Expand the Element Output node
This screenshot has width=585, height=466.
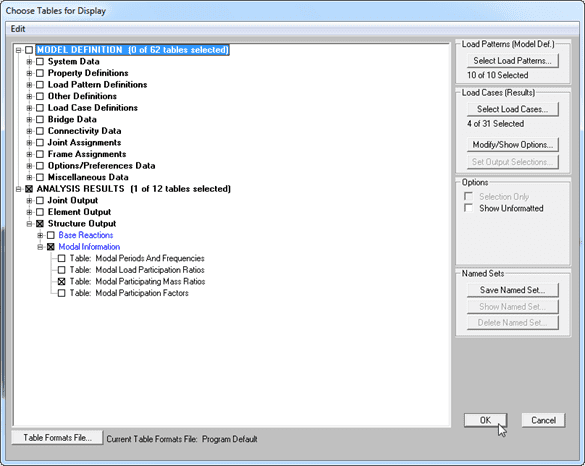tap(29, 212)
